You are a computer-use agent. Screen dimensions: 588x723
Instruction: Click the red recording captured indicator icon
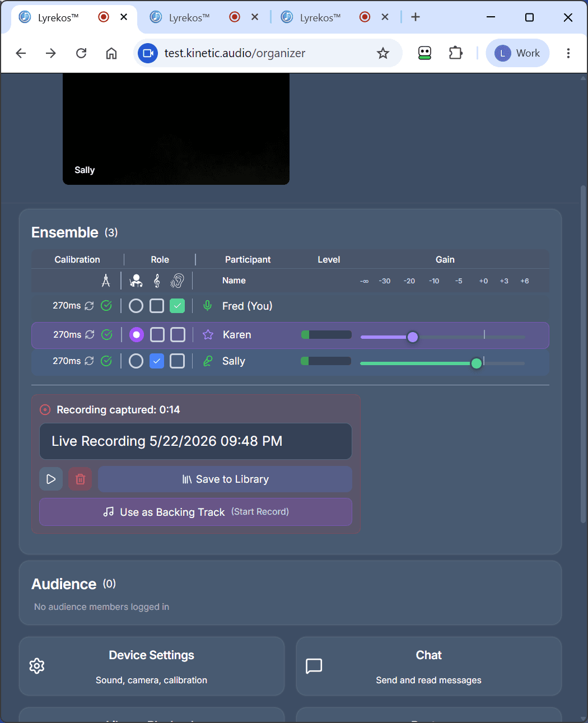pos(45,410)
